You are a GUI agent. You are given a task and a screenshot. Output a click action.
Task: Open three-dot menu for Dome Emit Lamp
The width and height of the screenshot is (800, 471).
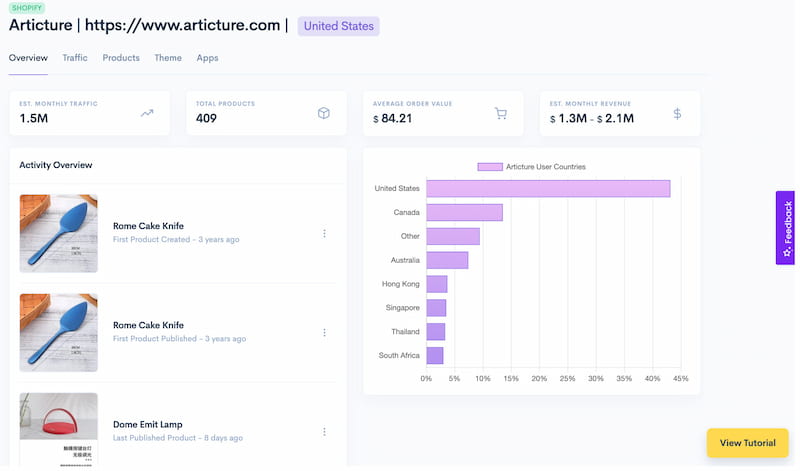pyautogui.click(x=324, y=431)
